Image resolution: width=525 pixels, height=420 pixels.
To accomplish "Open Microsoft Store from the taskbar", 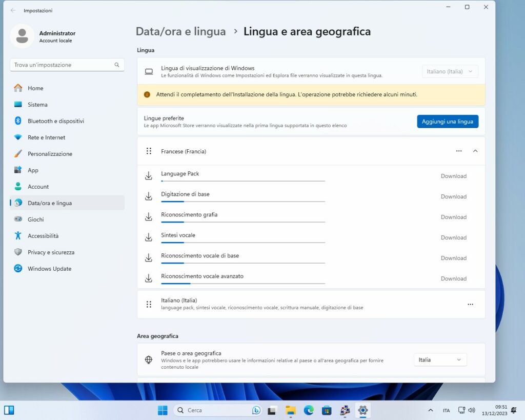I will coord(327,410).
